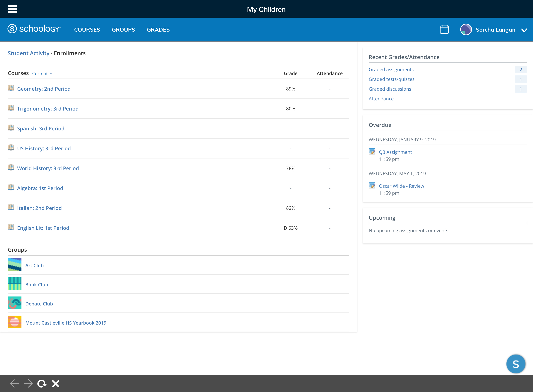Open account dropdown chevron next to name
Viewport: 533px width, 392px height.
point(524,30)
